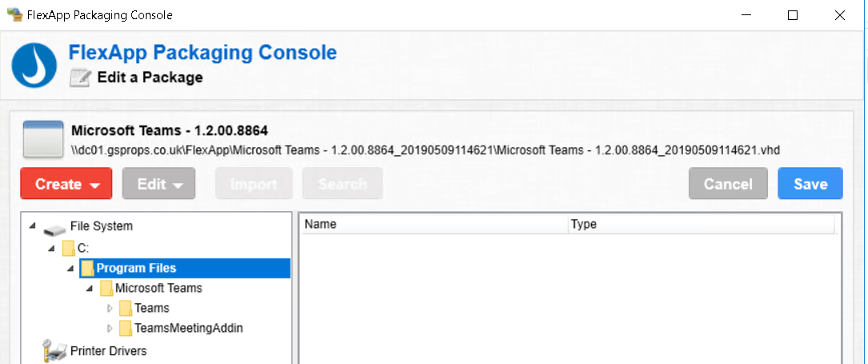
Task: Click the Printer Drivers icon
Action: pyautogui.click(x=54, y=350)
